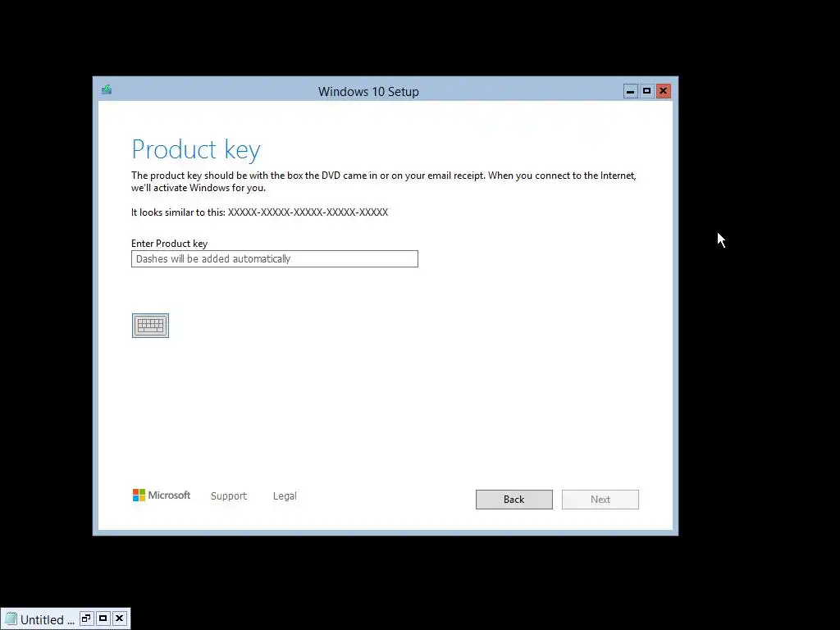Click the Microsoft logo in the footer
This screenshot has width=840, height=630.
pos(162,495)
